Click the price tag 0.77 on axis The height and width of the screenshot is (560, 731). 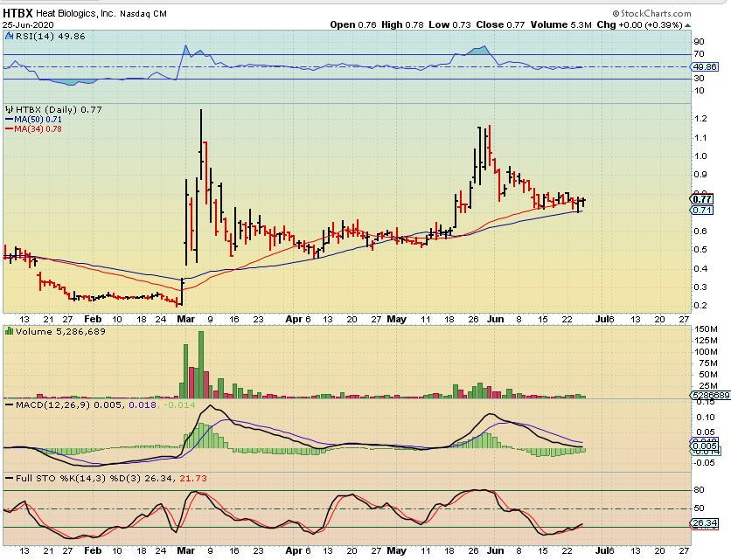tap(701, 199)
